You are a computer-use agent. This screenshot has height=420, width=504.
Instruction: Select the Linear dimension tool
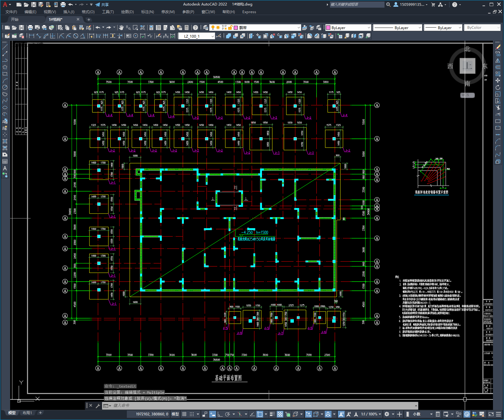(x=32, y=36)
